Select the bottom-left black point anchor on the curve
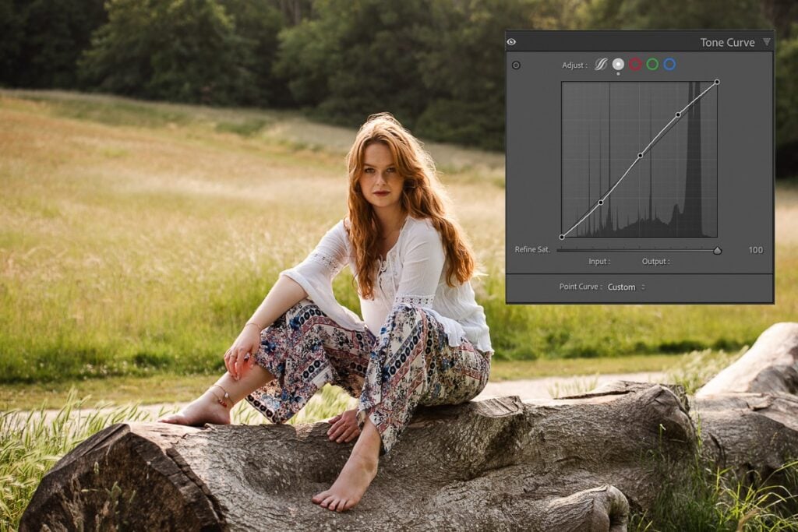This screenshot has width=798, height=532. click(561, 236)
